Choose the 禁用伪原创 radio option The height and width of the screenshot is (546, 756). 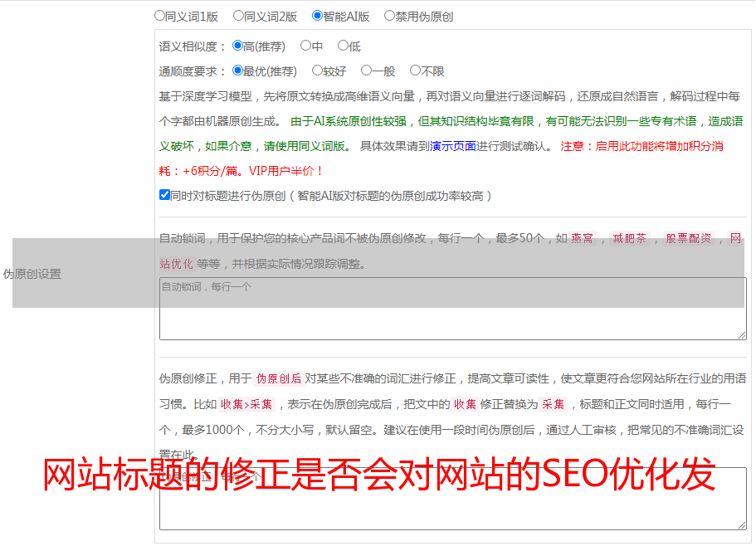click(x=389, y=16)
